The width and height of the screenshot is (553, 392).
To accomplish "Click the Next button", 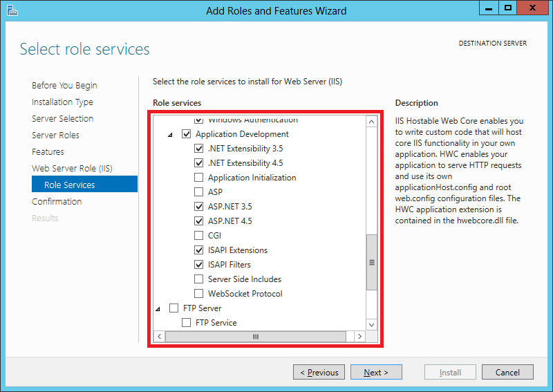I will (376, 372).
